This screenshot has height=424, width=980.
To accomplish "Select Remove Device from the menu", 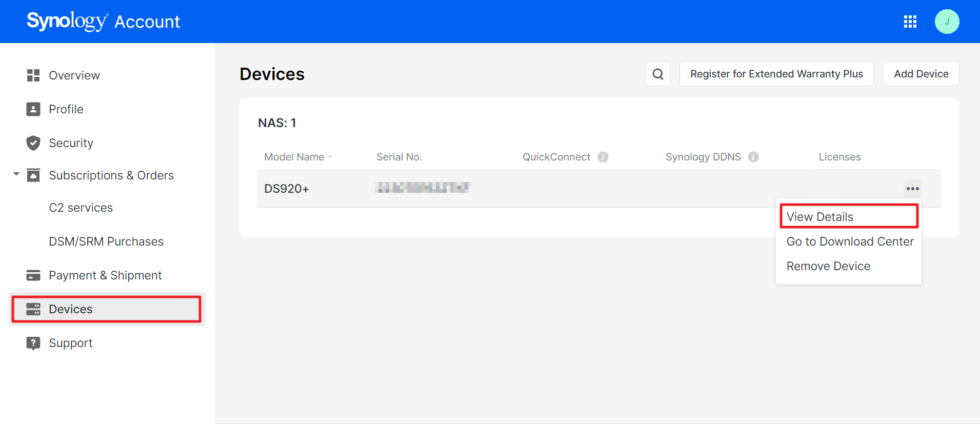I will click(828, 266).
